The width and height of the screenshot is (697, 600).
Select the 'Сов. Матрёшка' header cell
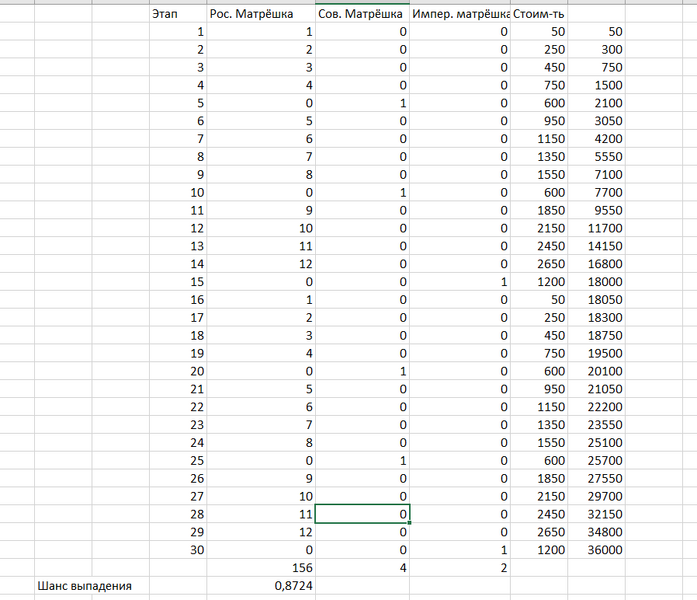click(362, 14)
